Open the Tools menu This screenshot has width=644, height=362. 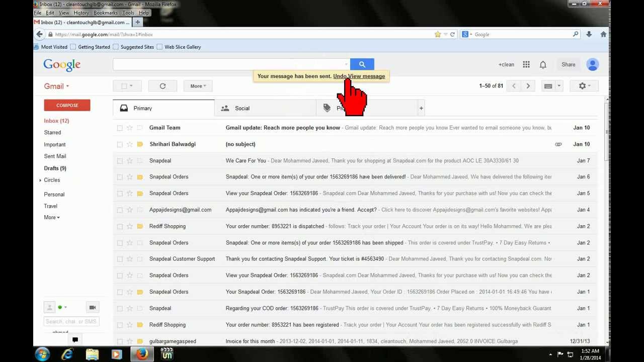click(x=128, y=13)
